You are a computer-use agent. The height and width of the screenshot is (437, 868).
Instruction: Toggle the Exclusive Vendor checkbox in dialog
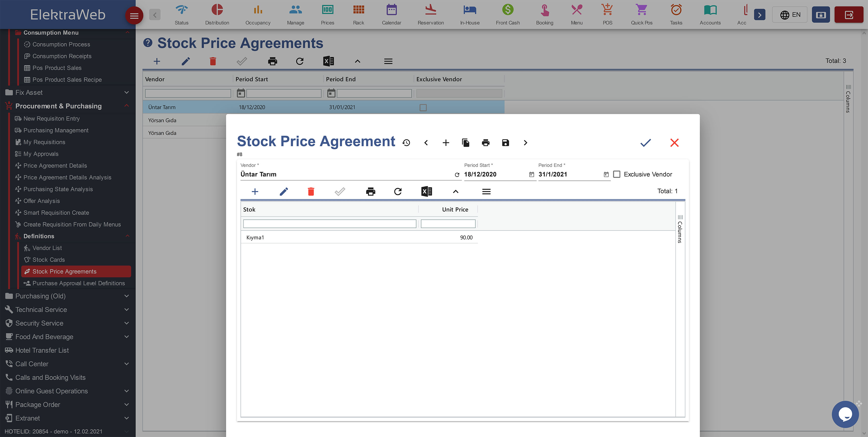616,174
